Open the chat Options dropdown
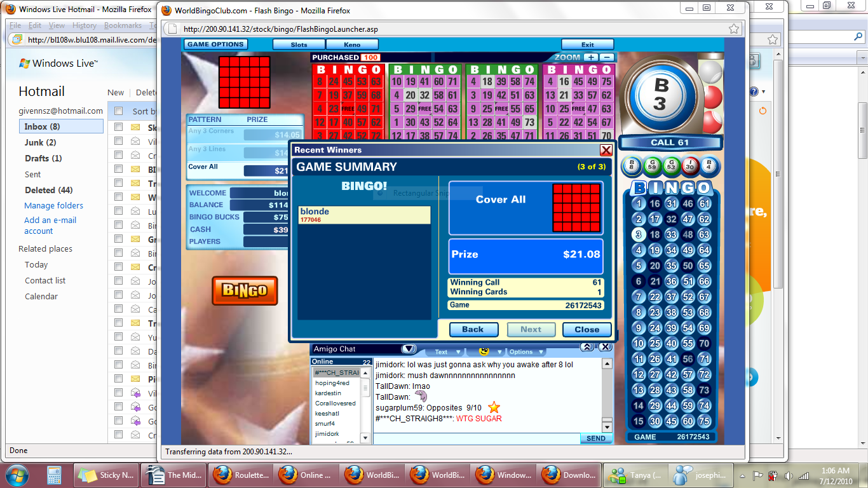 (526, 352)
